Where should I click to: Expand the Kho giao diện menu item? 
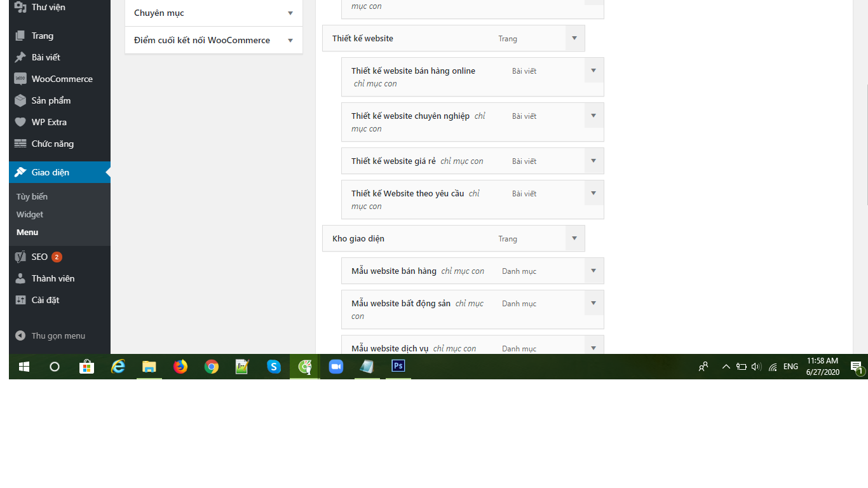click(574, 238)
